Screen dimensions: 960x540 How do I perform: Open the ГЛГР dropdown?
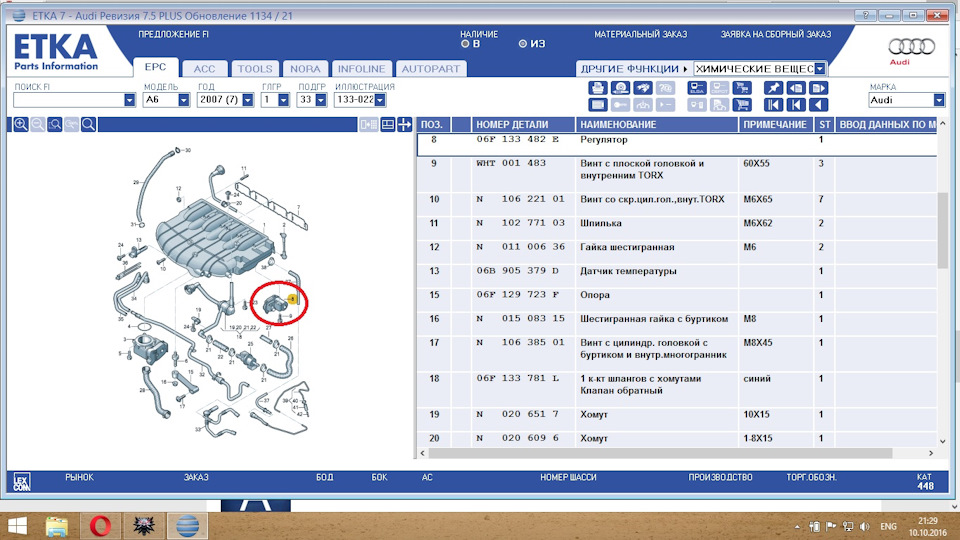pyautogui.click(x=283, y=100)
